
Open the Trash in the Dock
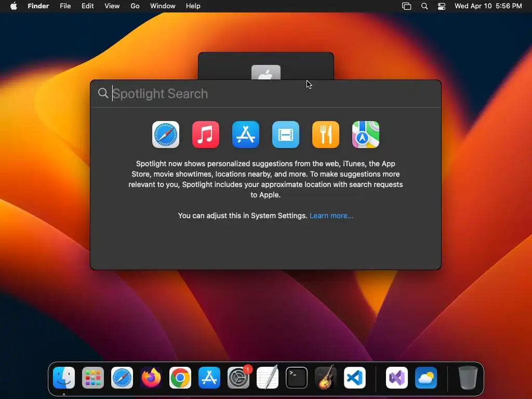pos(468,378)
